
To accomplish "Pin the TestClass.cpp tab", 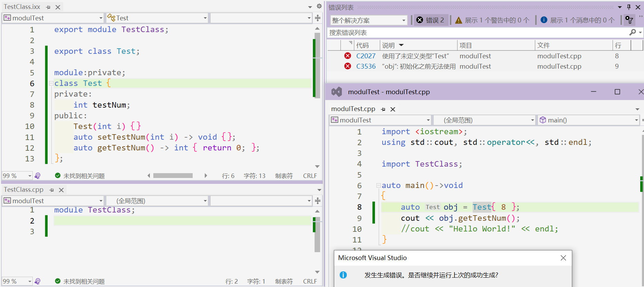I will point(51,190).
